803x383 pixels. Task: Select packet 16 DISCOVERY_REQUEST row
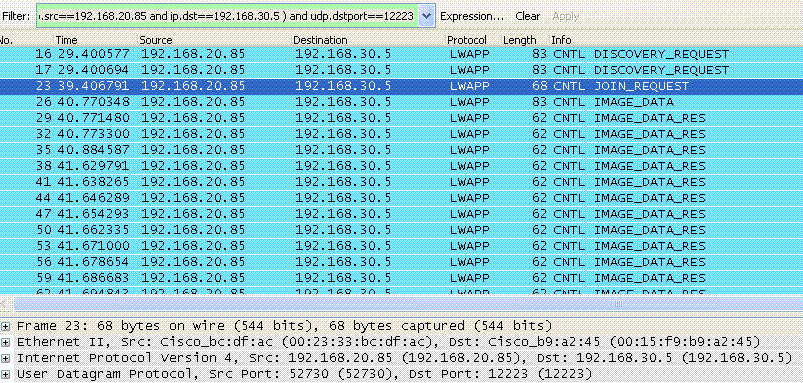(402, 54)
